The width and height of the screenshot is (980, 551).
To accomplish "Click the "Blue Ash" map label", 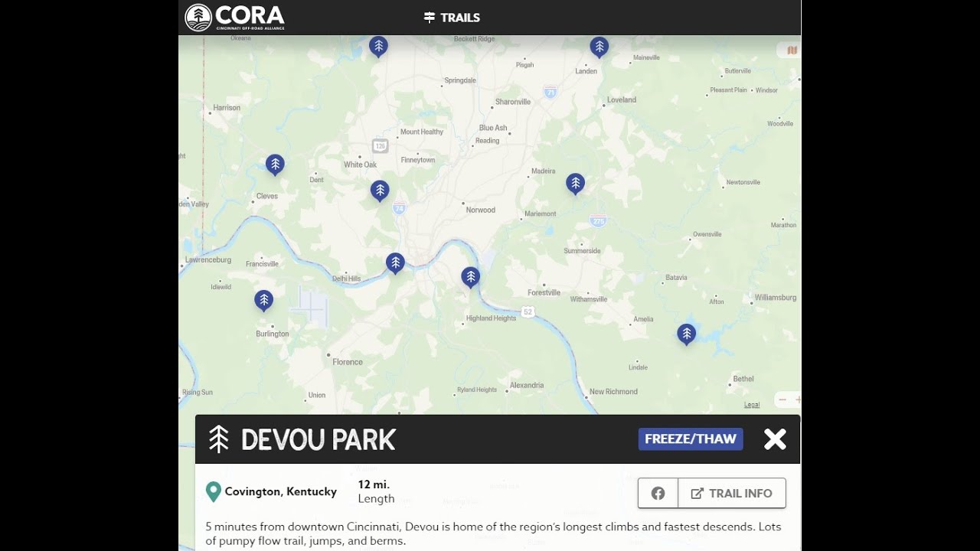I will pyautogui.click(x=493, y=128).
